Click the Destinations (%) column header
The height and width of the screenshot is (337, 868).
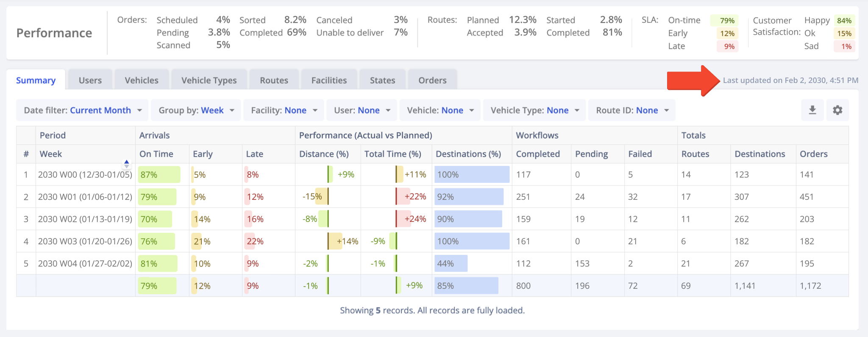click(468, 154)
